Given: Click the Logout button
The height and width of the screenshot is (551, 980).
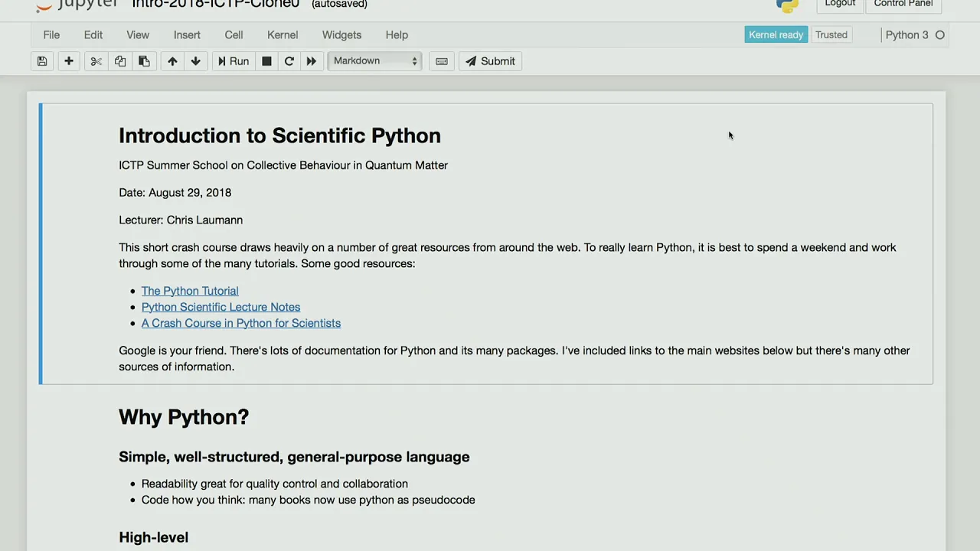Looking at the screenshot, I should [x=840, y=4].
